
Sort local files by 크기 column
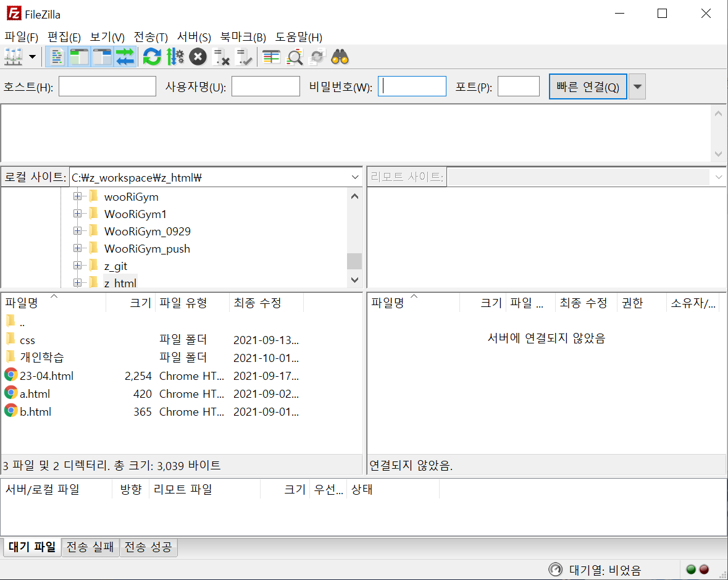click(131, 303)
